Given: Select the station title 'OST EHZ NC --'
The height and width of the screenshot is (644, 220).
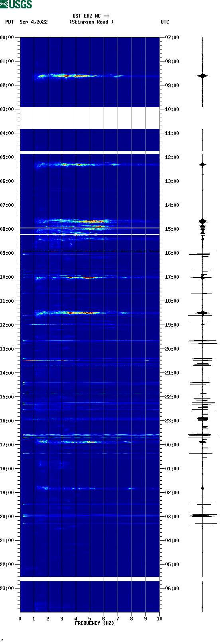Looking at the screenshot, I should coord(91,16).
